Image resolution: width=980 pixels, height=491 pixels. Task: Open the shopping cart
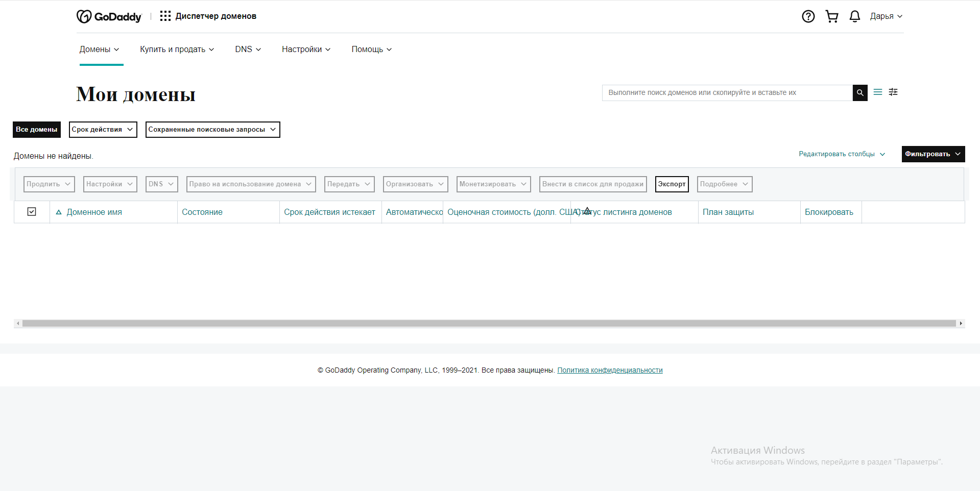(832, 16)
